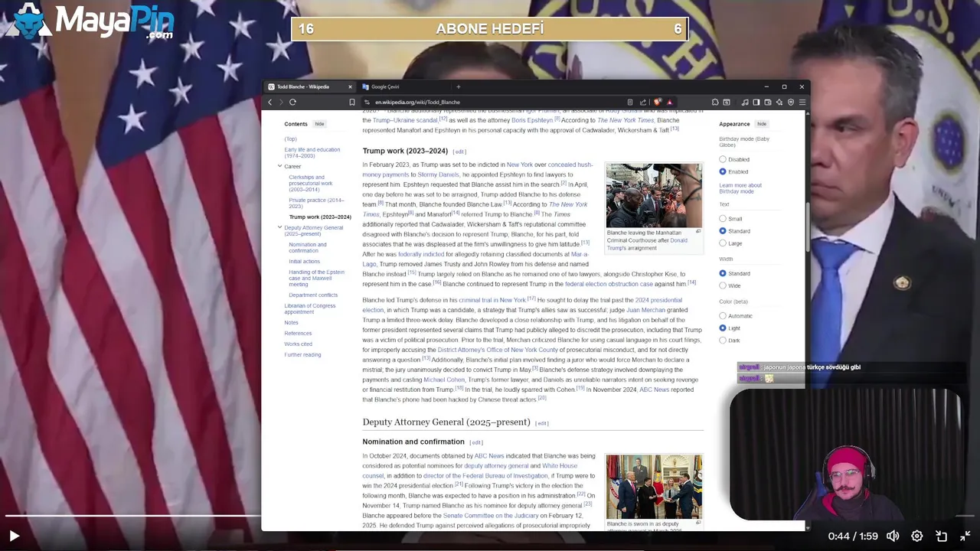Open the Michael Cohen link

tap(444, 380)
